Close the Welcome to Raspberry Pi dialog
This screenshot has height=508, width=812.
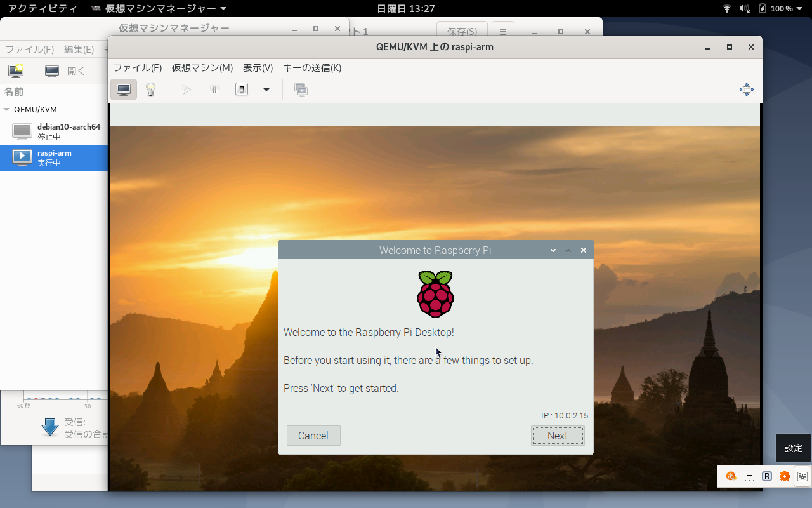[x=584, y=250]
